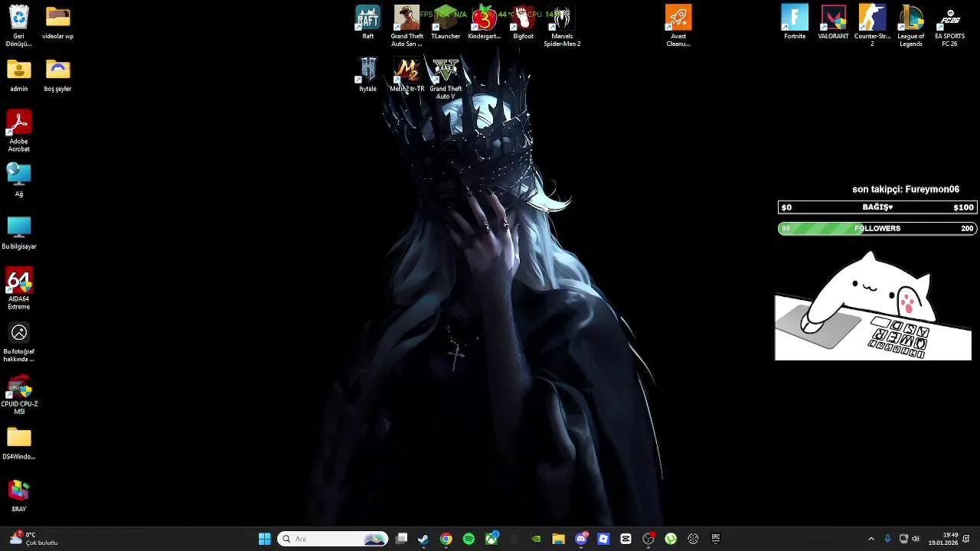Screen dimensions: 980x551
Task: Open Task View on the taskbar
Action: [x=401, y=539]
